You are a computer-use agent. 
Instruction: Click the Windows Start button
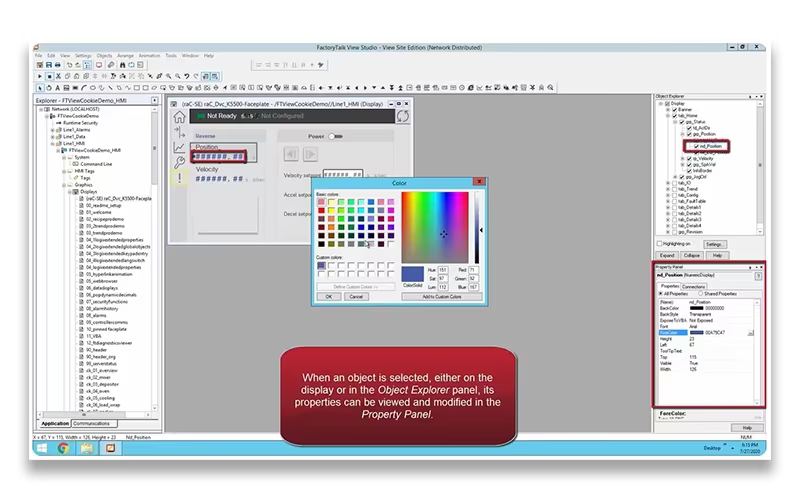point(42,448)
